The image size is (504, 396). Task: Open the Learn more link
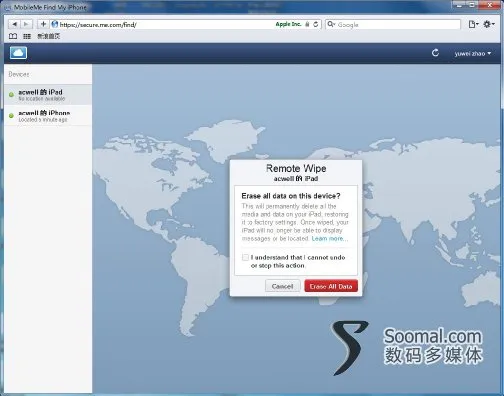[x=330, y=239]
